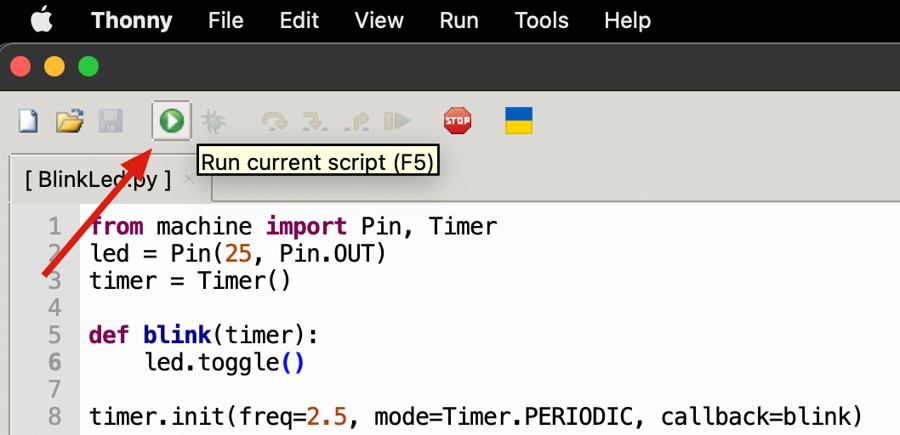Screen dimensions: 900x435
Task: Click the Step into arrow icon
Action: (x=315, y=122)
